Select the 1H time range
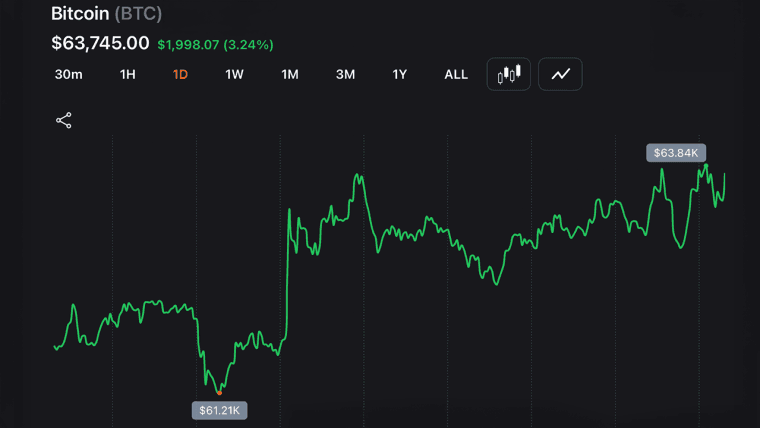 point(127,74)
